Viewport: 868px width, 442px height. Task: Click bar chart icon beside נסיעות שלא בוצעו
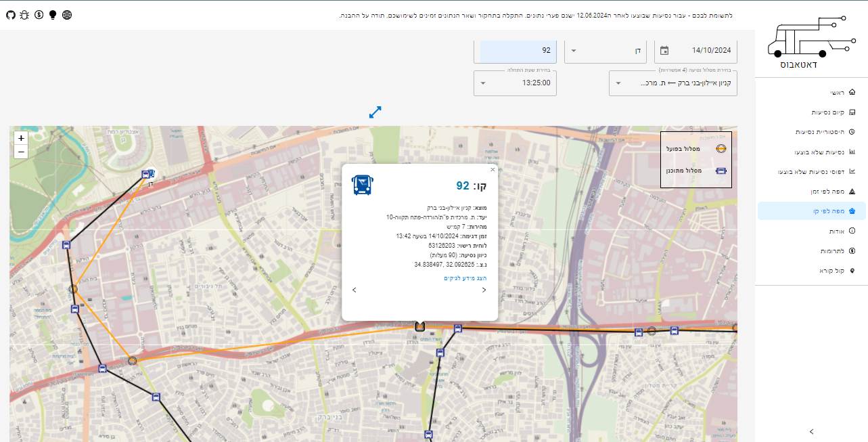[x=852, y=152]
